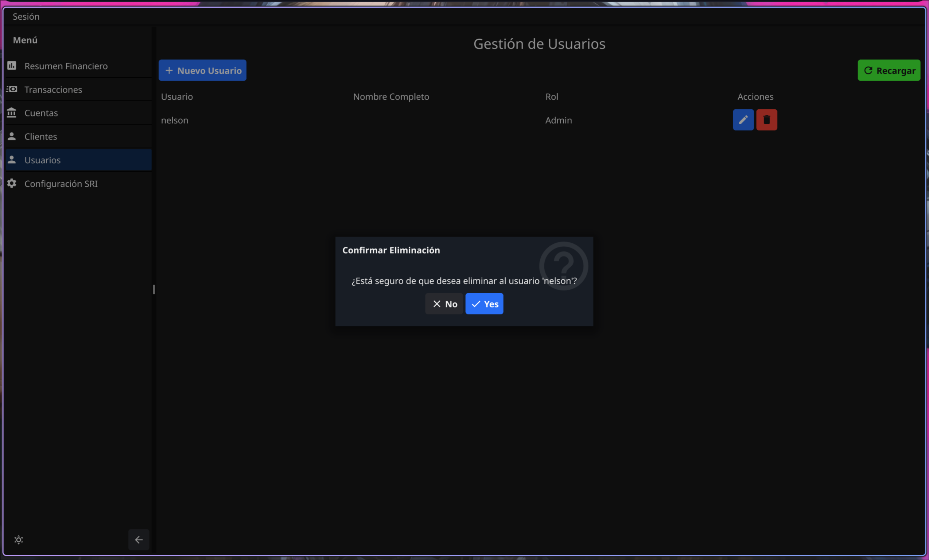The height and width of the screenshot is (560, 929).
Task: Select Usuarios menu entry
Action: tap(43, 160)
